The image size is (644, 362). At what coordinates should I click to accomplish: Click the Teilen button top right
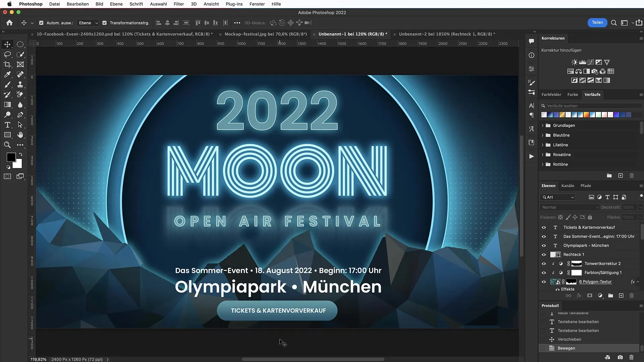tap(597, 22)
